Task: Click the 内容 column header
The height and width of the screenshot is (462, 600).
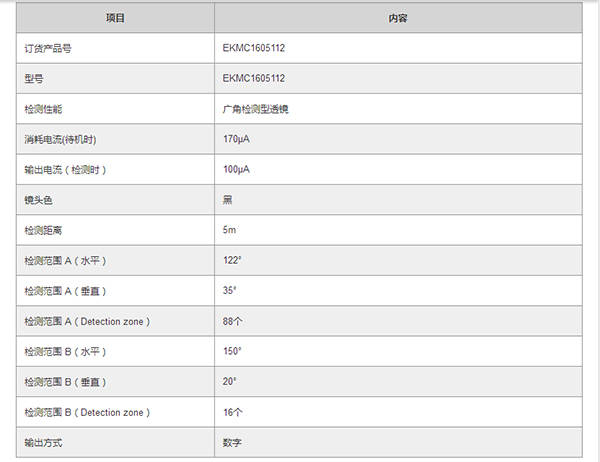Action: [x=397, y=18]
